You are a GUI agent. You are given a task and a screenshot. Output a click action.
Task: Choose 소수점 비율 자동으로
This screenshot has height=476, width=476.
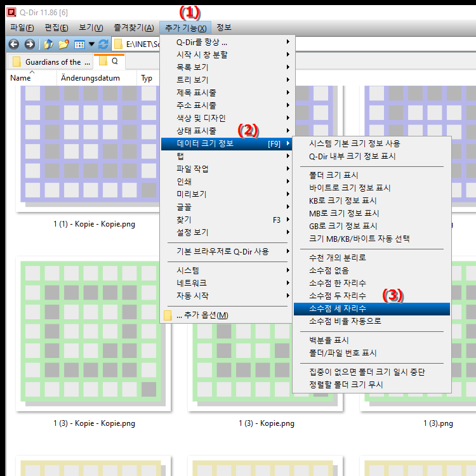372,321
